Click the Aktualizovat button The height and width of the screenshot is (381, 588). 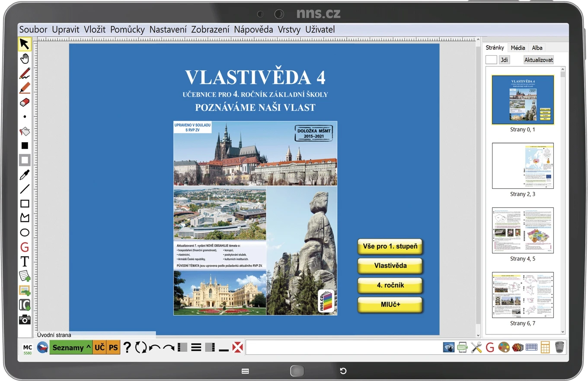pos(538,60)
